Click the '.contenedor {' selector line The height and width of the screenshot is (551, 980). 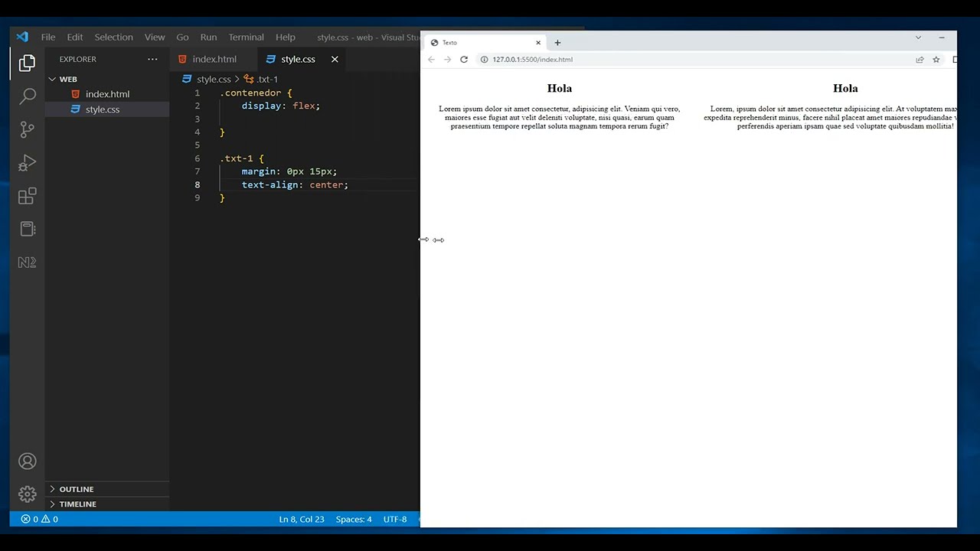tap(256, 93)
